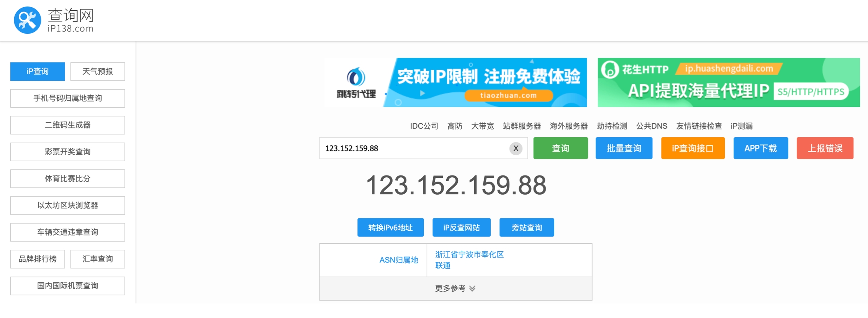Click the 浙江省宁波市奉化区 location link

[469, 254]
